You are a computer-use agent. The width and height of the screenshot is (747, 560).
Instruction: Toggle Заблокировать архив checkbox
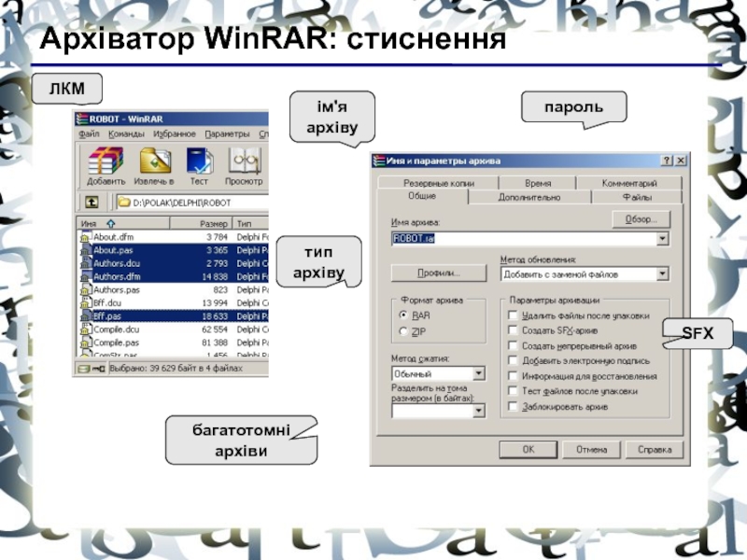coord(512,407)
